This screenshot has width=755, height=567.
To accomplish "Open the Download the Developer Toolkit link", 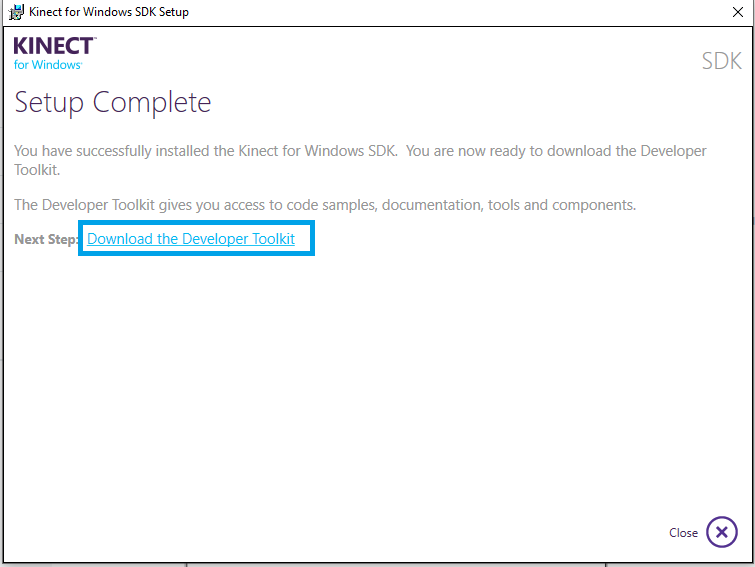I will pos(191,239).
